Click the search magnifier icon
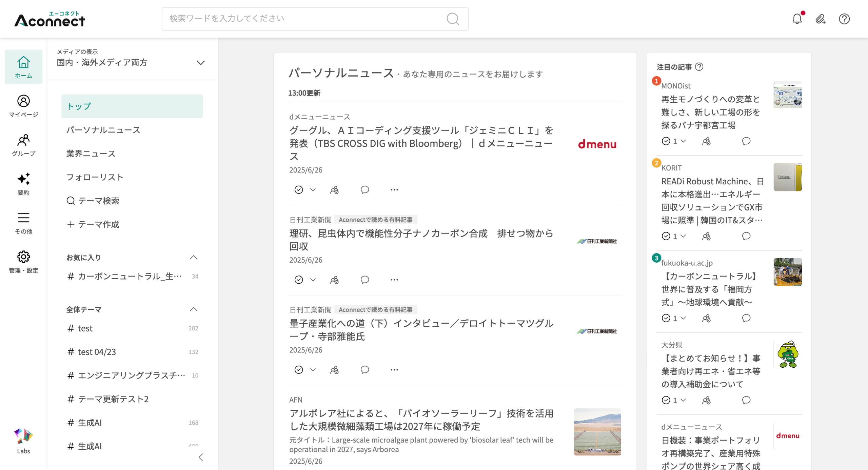Image resolution: width=868 pixels, height=470 pixels. pos(453,19)
